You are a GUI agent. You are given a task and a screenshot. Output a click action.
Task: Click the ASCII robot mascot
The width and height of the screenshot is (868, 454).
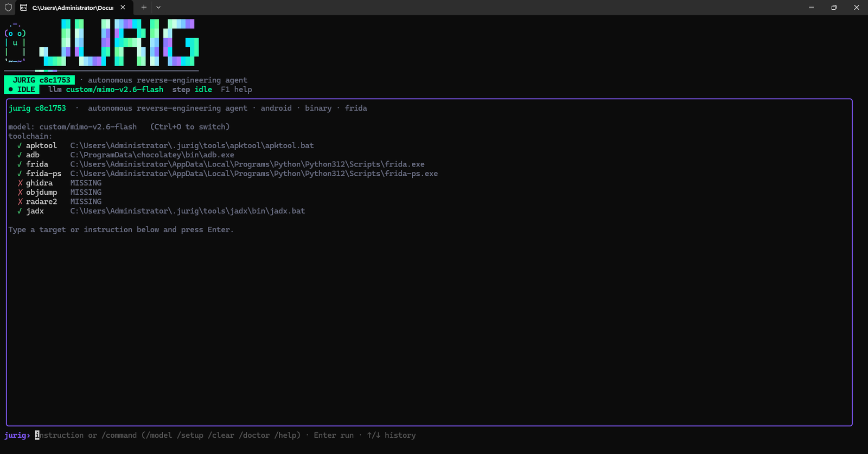click(x=15, y=42)
